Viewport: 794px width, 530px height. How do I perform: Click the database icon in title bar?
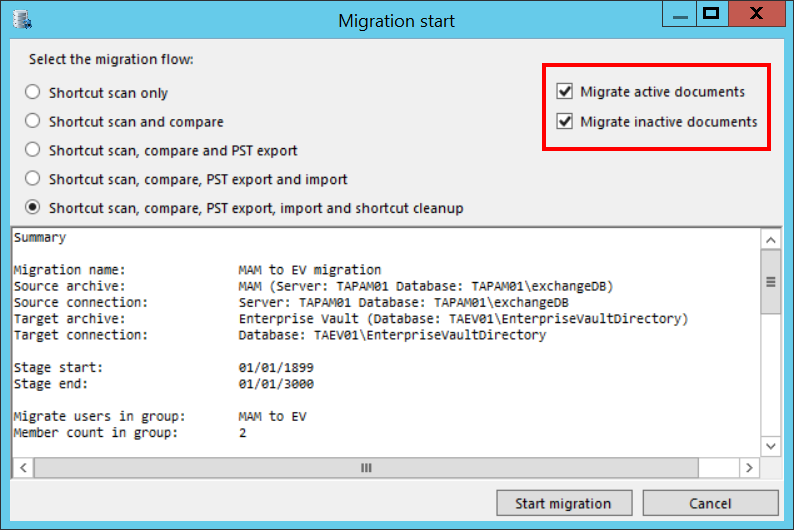coord(22,20)
